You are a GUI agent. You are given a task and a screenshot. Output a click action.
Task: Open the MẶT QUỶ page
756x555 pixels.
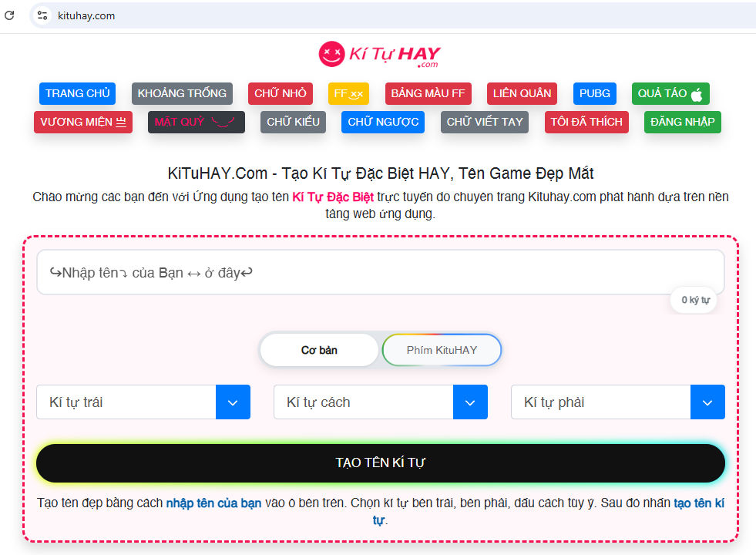click(x=197, y=122)
